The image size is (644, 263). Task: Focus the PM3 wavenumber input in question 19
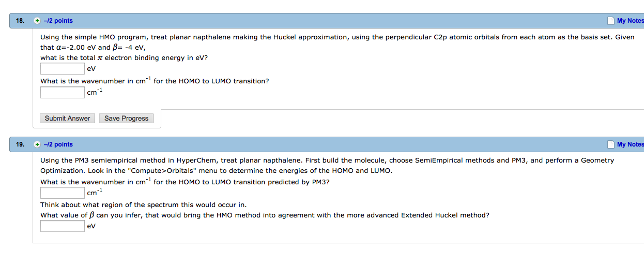63,193
